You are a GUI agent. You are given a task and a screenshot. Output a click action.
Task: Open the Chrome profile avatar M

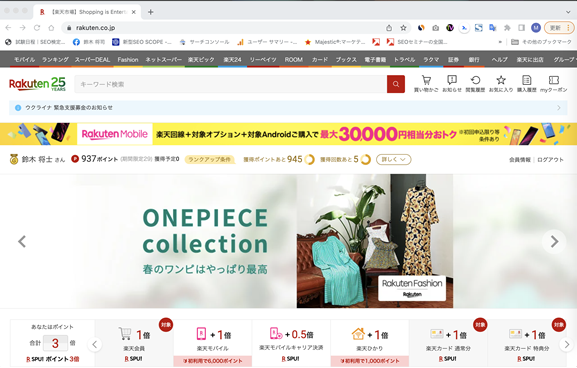536,28
